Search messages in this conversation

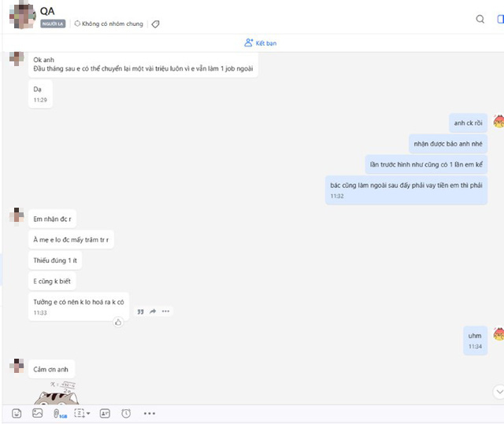[x=480, y=19]
